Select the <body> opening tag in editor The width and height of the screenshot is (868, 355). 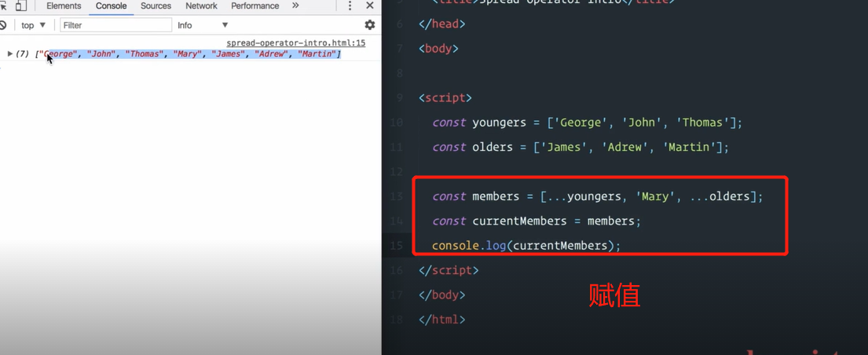(x=439, y=48)
